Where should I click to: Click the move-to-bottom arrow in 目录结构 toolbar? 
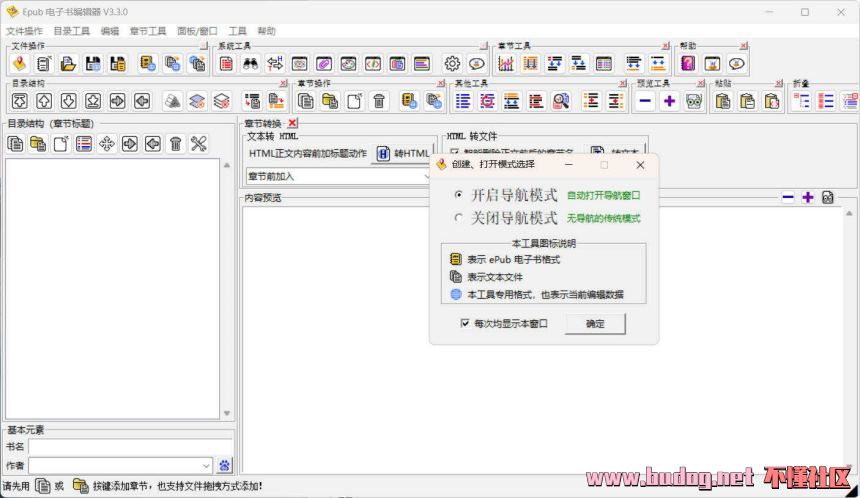(93, 101)
